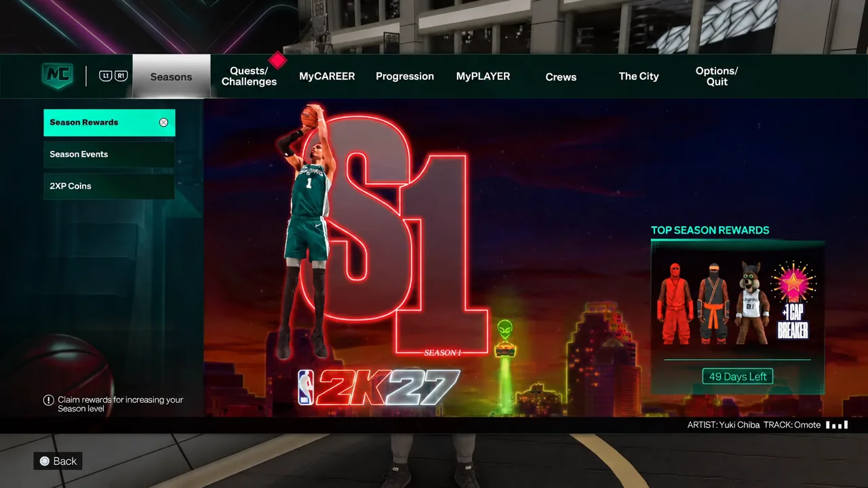Click the TOP SEASON REWARDS heading
The width and height of the screenshot is (868, 488).
pyautogui.click(x=710, y=230)
